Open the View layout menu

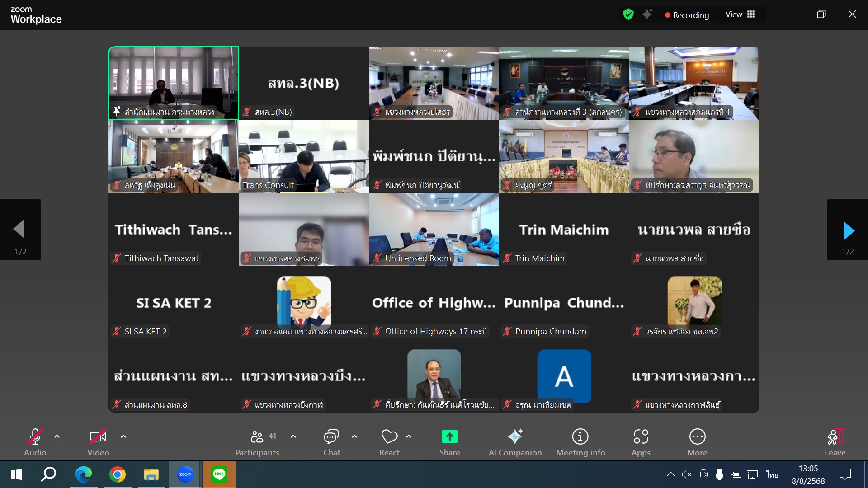point(740,14)
